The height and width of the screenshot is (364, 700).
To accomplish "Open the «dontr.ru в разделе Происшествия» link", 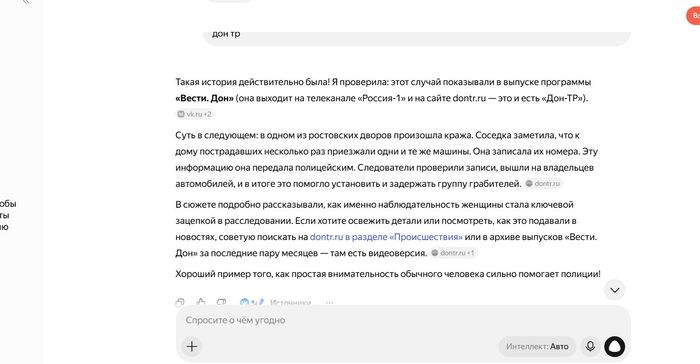I will [x=386, y=237].
